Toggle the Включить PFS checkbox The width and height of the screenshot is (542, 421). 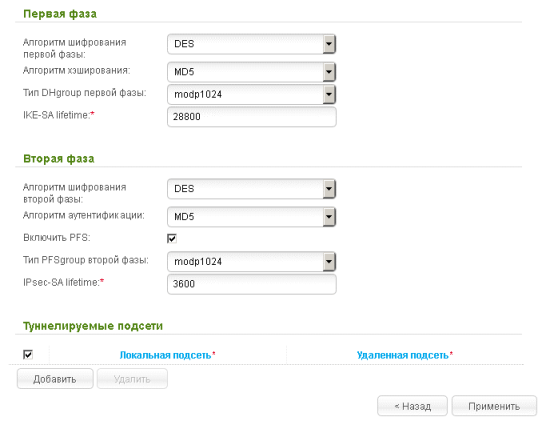(172, 238)
